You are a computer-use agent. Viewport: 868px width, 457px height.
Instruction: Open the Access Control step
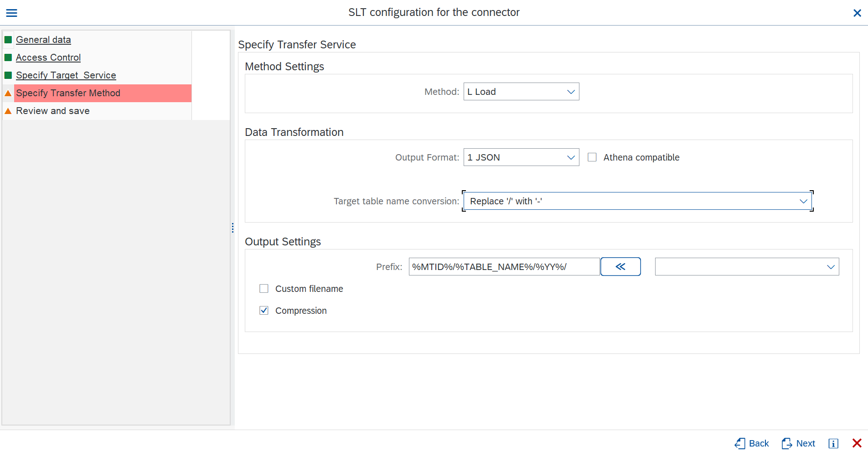point(48,57)
